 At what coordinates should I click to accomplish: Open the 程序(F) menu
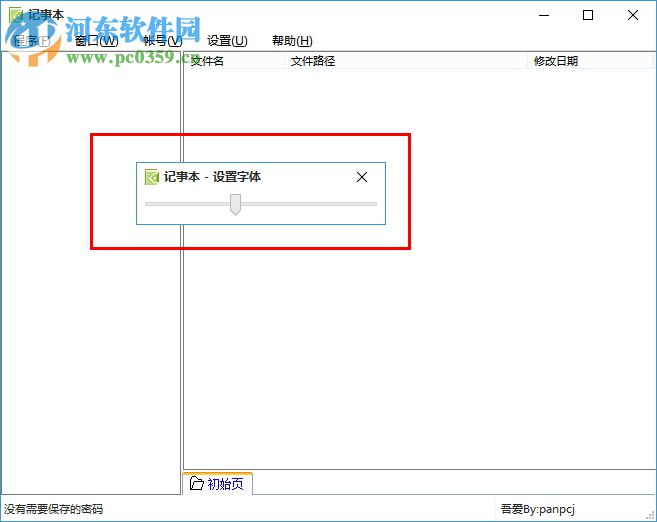tap(31, 41)
